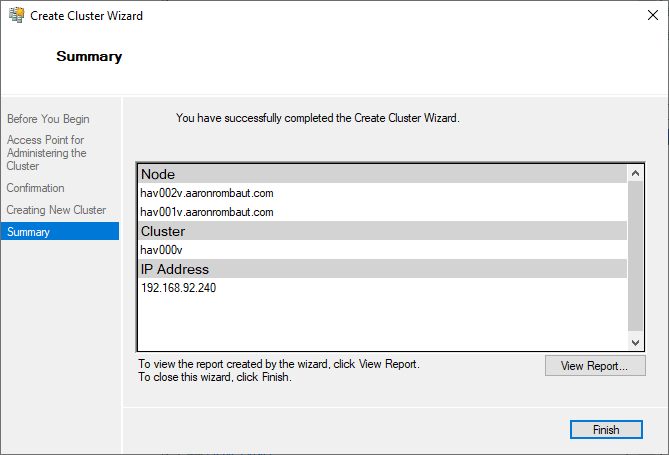Click the Cluster section header
The width and height of the screenshot is (669, 455).
tap(163, 231)
